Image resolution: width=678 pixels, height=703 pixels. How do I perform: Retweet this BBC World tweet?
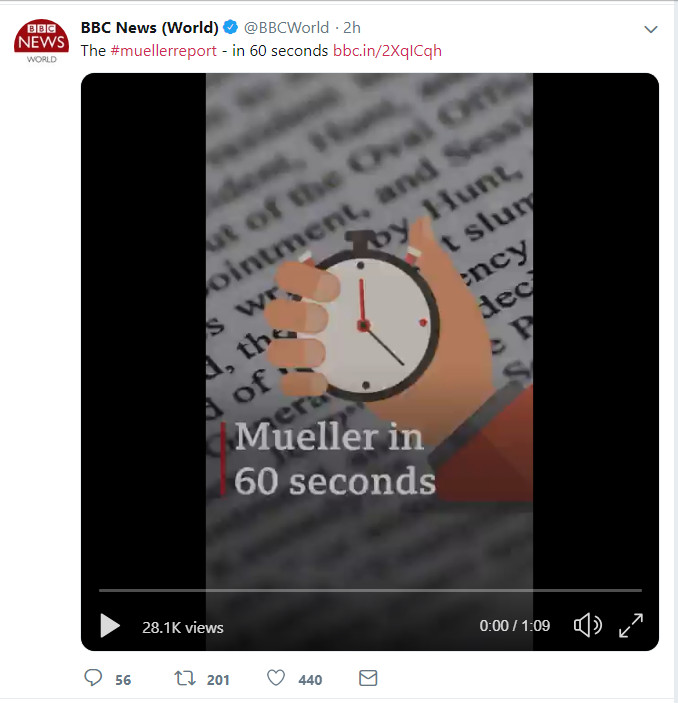point(185,678)
